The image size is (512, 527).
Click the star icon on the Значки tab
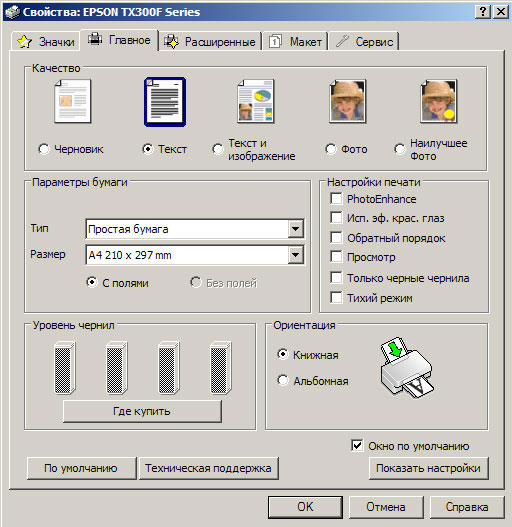25,42
